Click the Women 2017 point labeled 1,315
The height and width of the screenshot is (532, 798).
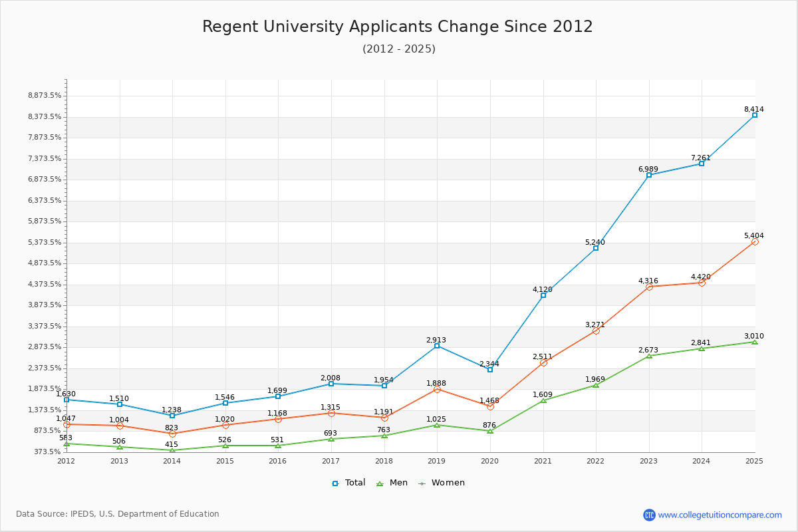point(331,413)
